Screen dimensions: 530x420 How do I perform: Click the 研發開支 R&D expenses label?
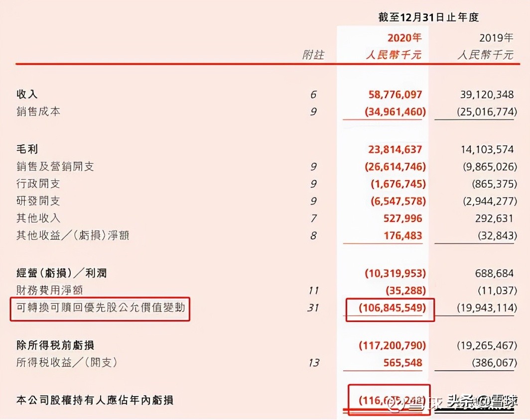39,201
